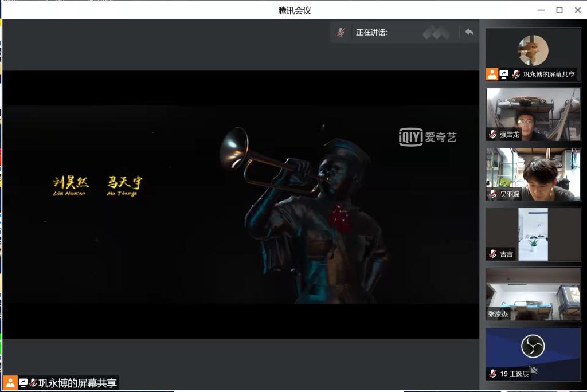
Task: Select 巩永博's cat avatar thumbnail
Action: [533, 50]
